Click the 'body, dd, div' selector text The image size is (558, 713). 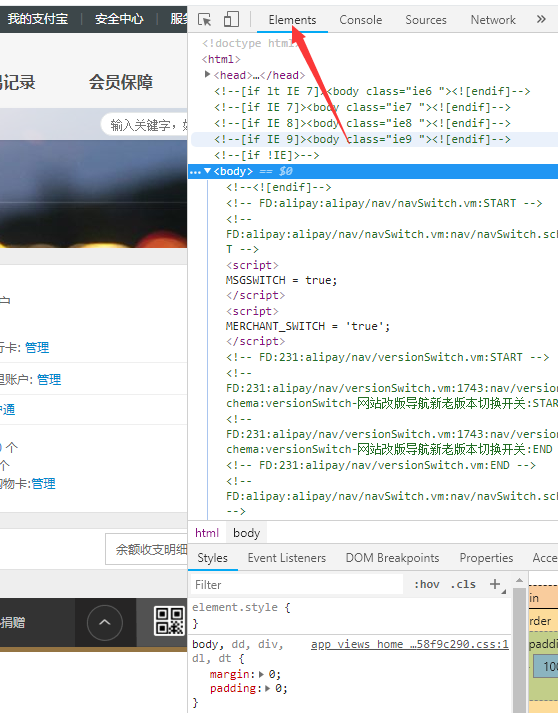coord(238,644)
